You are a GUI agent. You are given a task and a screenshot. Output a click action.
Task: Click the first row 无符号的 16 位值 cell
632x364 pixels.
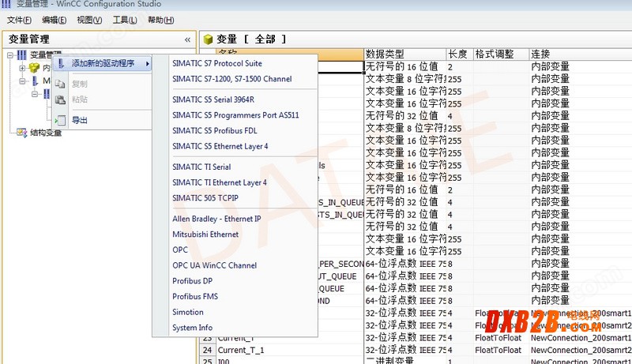click(x=405, y=66)
